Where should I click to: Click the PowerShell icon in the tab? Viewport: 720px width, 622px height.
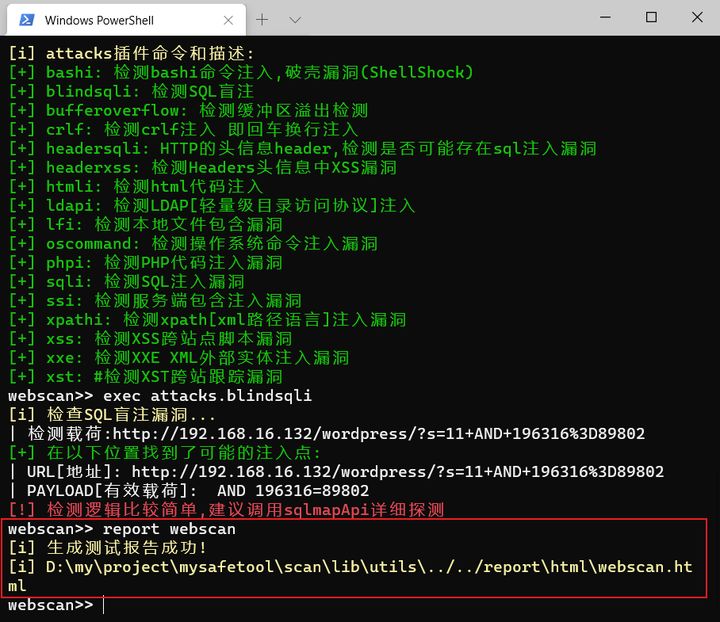tap(27, 20)
